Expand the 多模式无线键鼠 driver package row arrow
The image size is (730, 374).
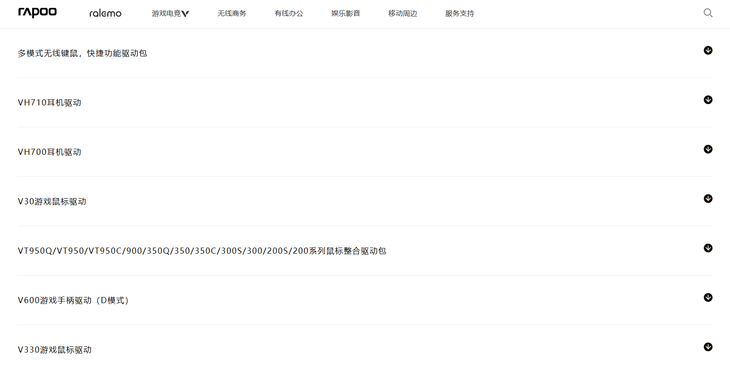tap(708, 50)
